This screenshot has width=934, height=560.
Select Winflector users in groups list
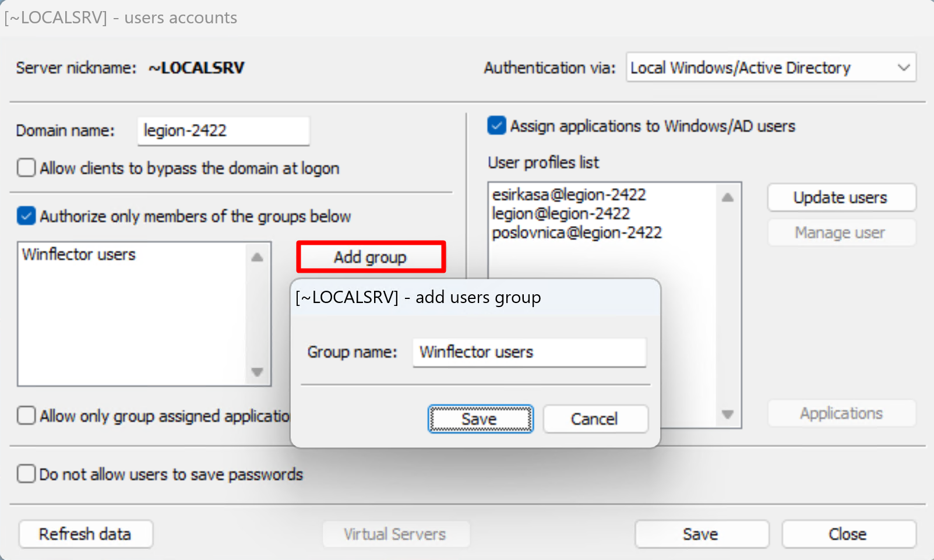point(79,255)
